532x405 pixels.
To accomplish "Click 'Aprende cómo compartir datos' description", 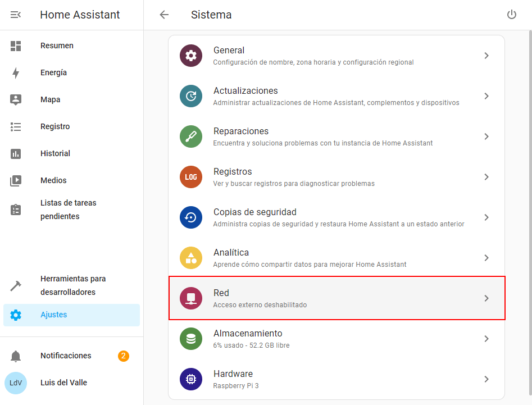I will (x=310, y=265).
